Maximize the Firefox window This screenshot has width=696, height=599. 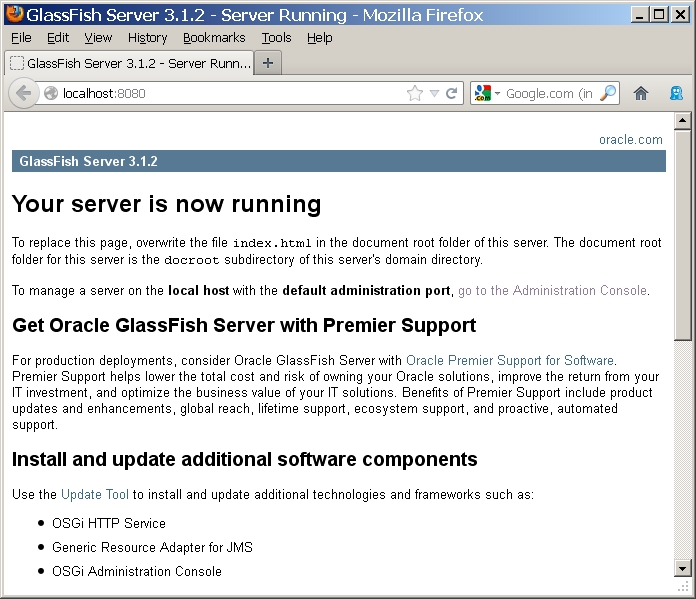click(659, 15)
